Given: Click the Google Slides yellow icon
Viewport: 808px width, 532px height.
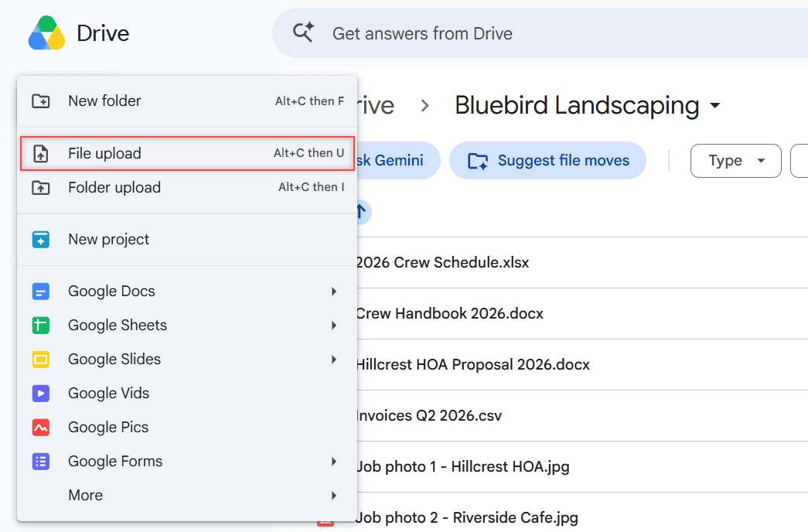Looking at the screenshot, I should click(x=41, y=360).
